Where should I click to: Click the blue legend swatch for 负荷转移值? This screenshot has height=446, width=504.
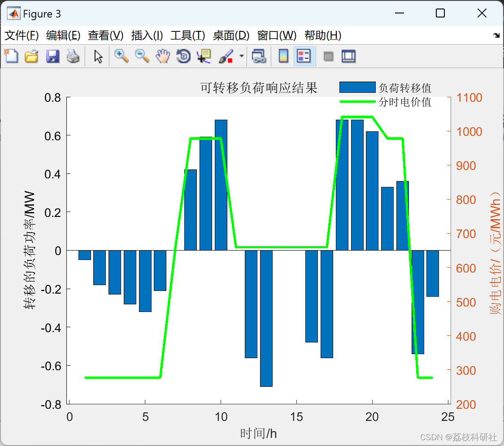click(357, 87)
